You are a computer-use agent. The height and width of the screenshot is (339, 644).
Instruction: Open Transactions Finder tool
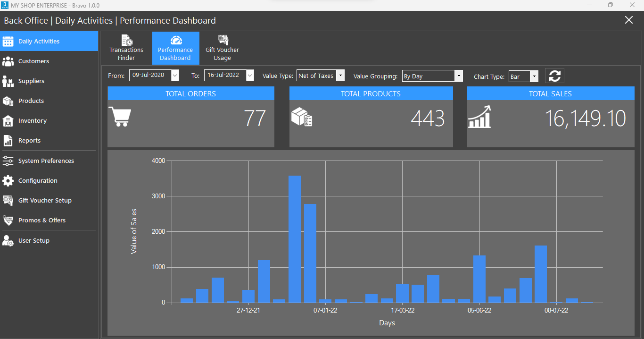(x=126, y=48)
